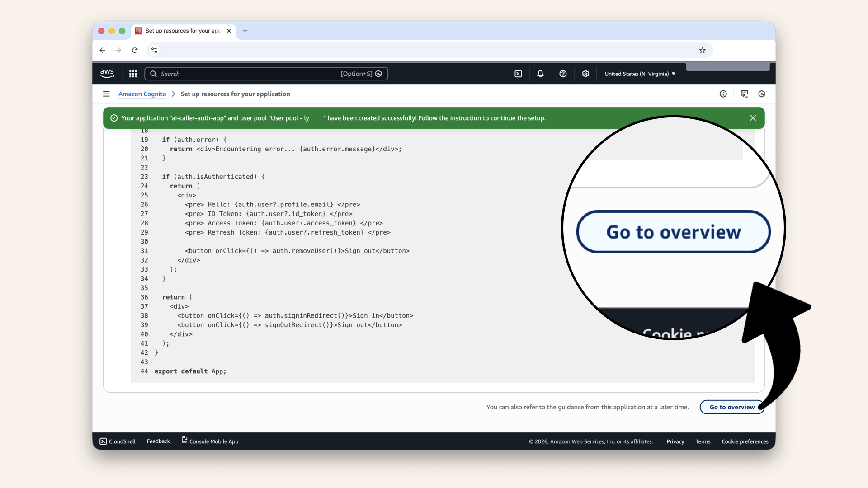Open a new browser tab

[245, 31]
